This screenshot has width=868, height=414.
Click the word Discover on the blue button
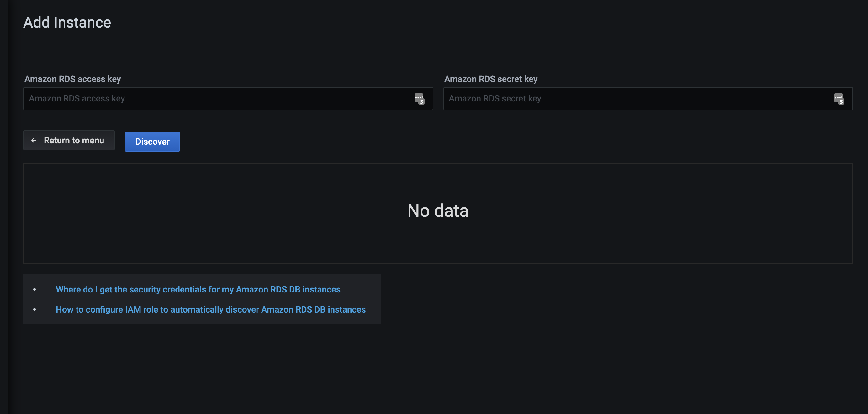152,142
